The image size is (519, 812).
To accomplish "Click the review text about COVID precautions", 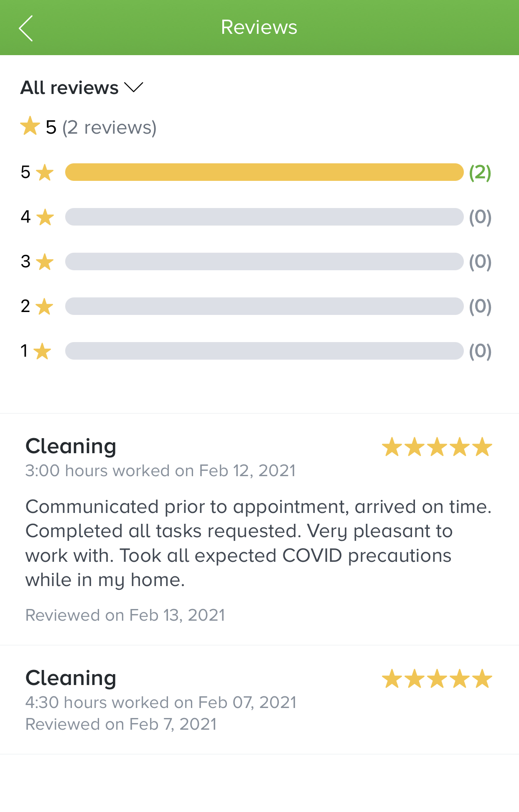I will pyautogui.click(x=259, y=543).
